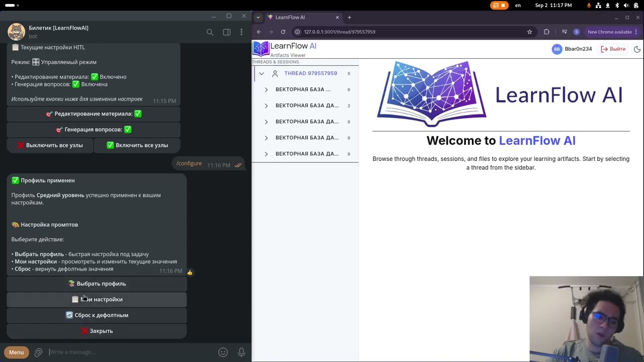
Task: Click Включить все узлы button
Action: 137,145
